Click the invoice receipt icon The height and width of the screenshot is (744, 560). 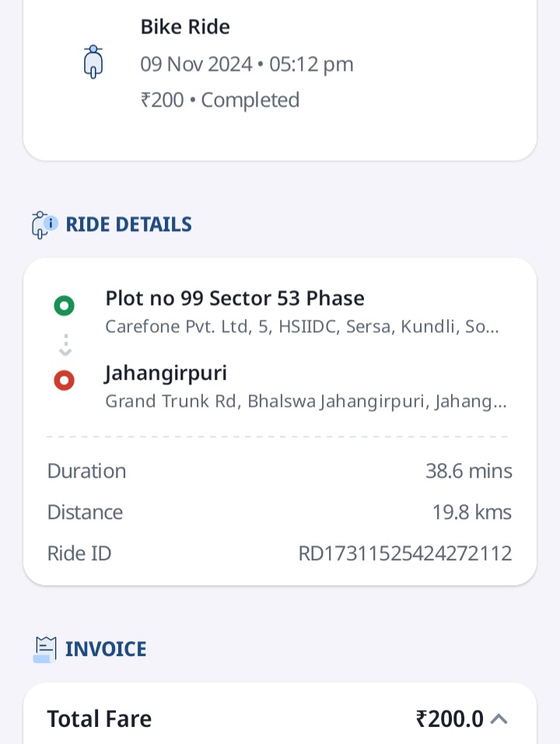(x=45, y=650)
